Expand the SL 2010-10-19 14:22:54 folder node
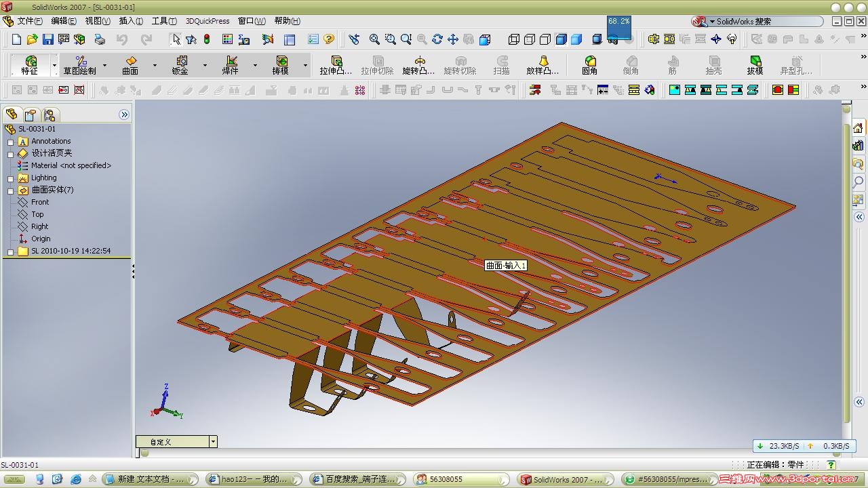This screenshot has width=868, height=488. tap(10, 251)
